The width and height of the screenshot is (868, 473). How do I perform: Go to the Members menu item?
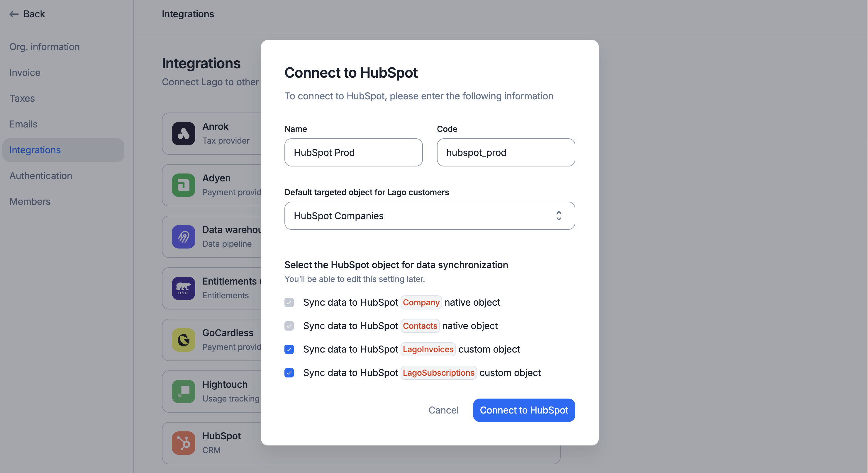pos(30,202)
